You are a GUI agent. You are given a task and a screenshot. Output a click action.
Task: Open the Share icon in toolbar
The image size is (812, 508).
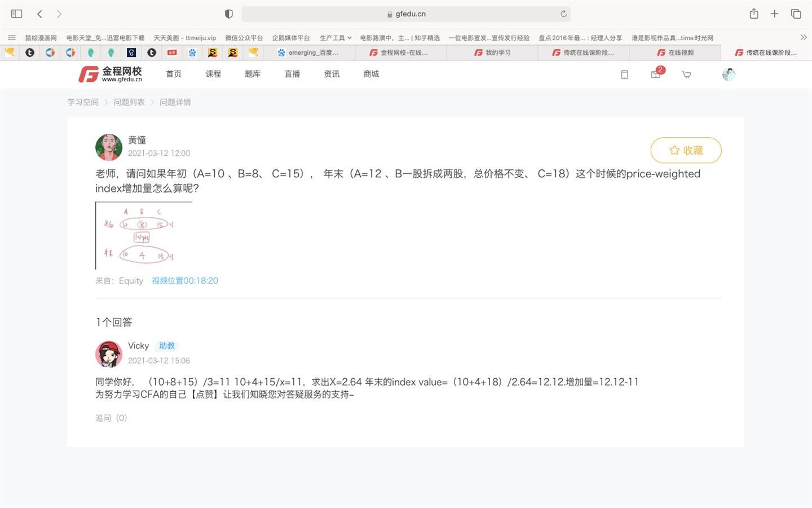point(754,14)
